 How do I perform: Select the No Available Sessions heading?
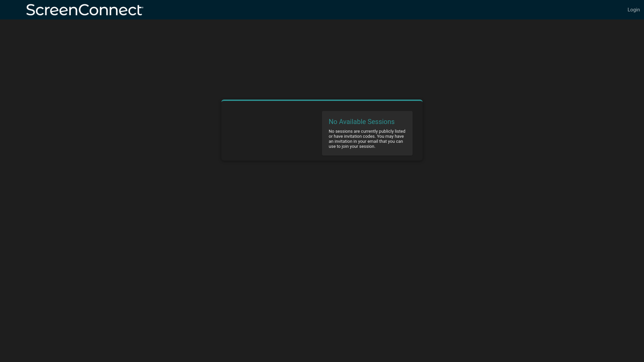point(361,122)
